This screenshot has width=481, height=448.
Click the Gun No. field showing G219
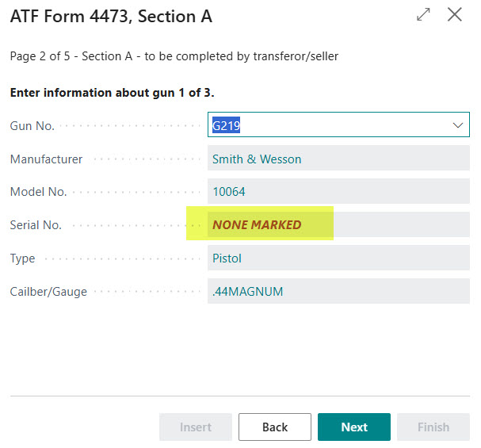click(325, 125)
